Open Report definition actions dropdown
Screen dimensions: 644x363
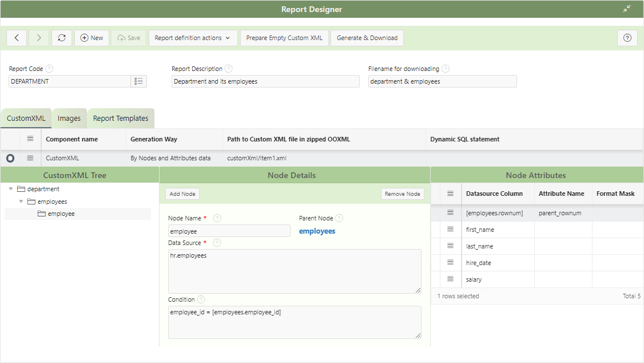[193, 38]
